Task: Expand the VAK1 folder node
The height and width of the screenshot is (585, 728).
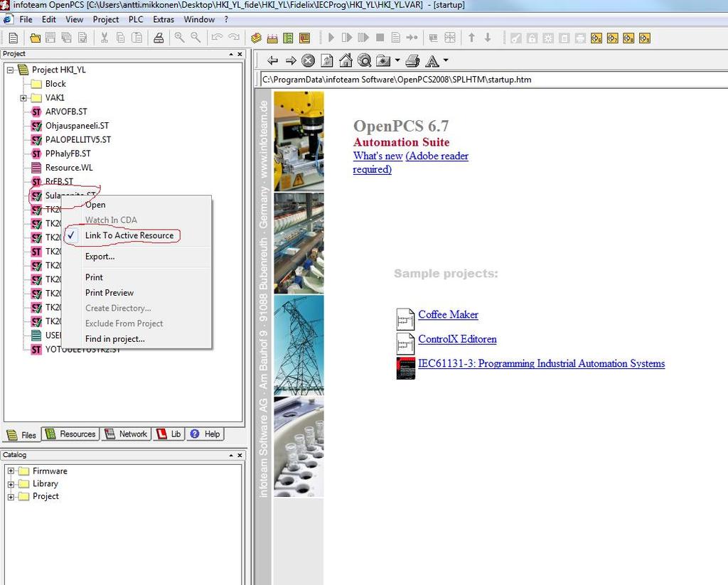Action: point(23,98)
